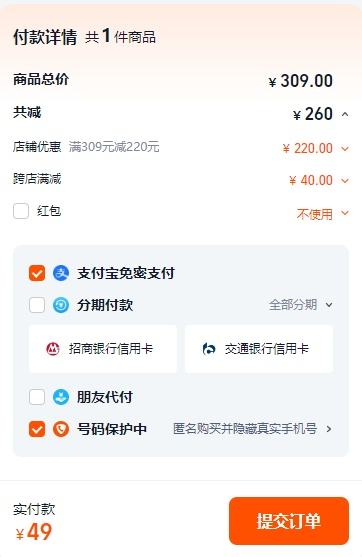362x557 pixels.
Task: Click the number protection phone icon
Action: coord(61,429)
